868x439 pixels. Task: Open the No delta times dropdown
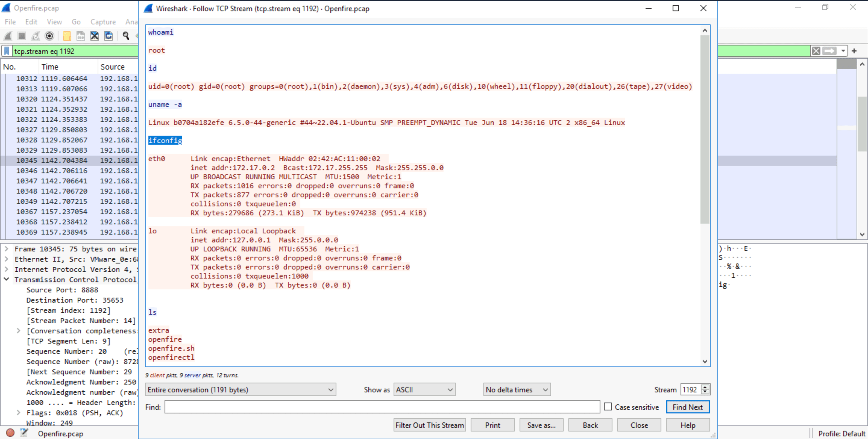(517, 390)
